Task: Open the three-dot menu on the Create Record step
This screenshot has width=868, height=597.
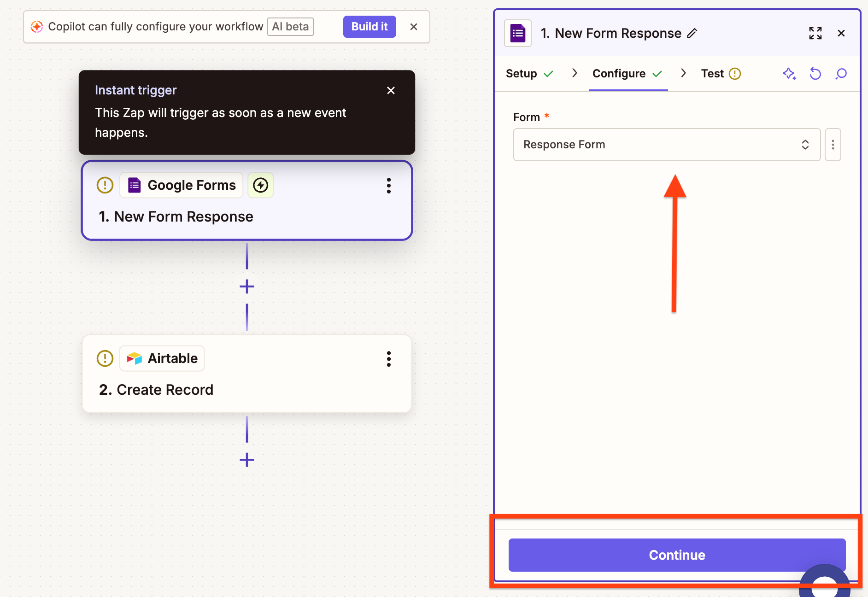Action: click(389, 359)
